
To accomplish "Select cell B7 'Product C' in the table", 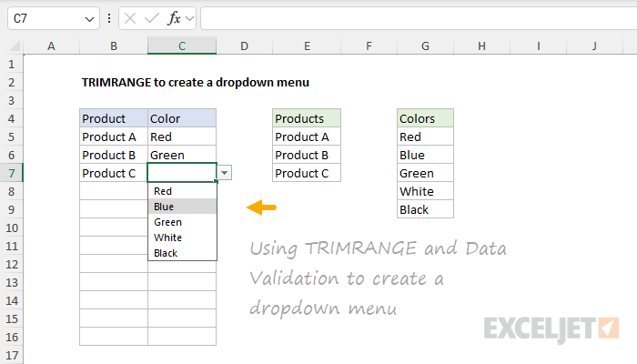I will coord(114,174).
